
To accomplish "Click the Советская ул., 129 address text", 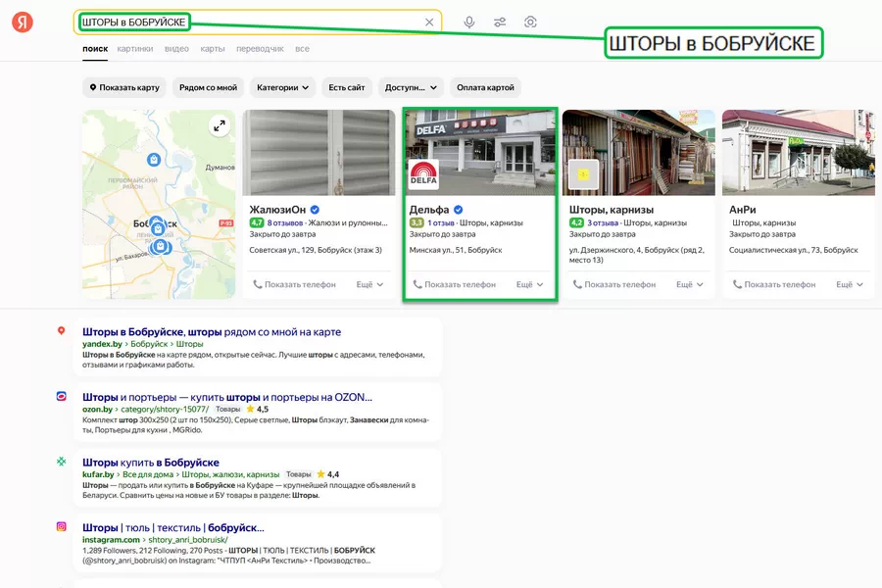I will pos(316,250).
